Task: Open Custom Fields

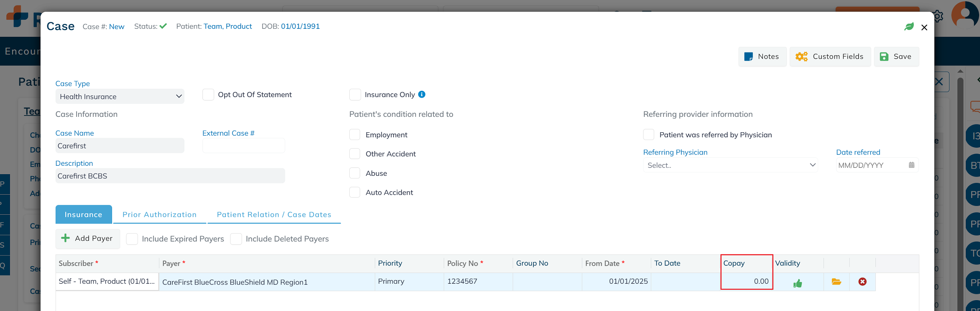Action: 830,57
